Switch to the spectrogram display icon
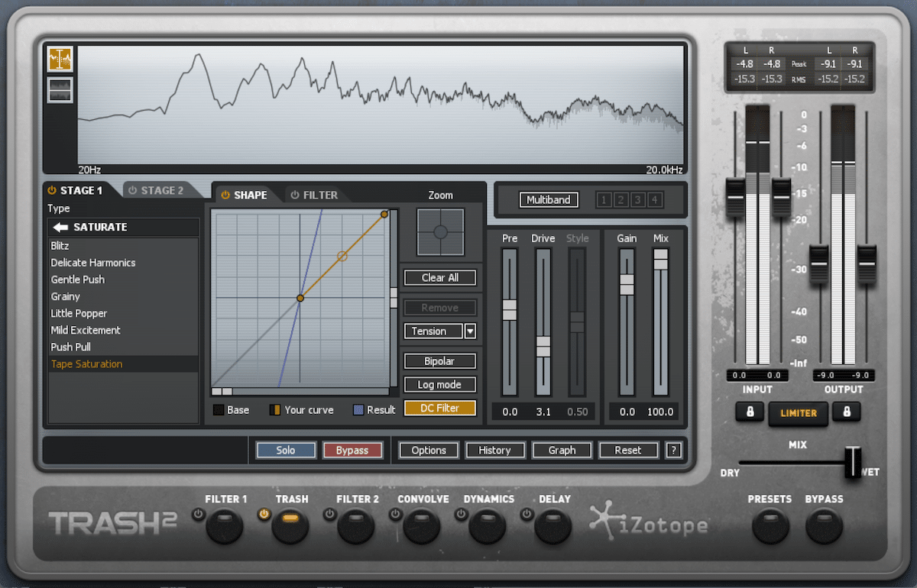 pyautogui.click(x=59, y=89)
